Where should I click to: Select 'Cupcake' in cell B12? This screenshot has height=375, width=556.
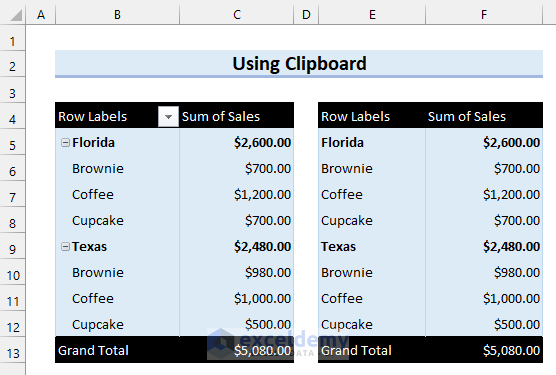[117, 324]
